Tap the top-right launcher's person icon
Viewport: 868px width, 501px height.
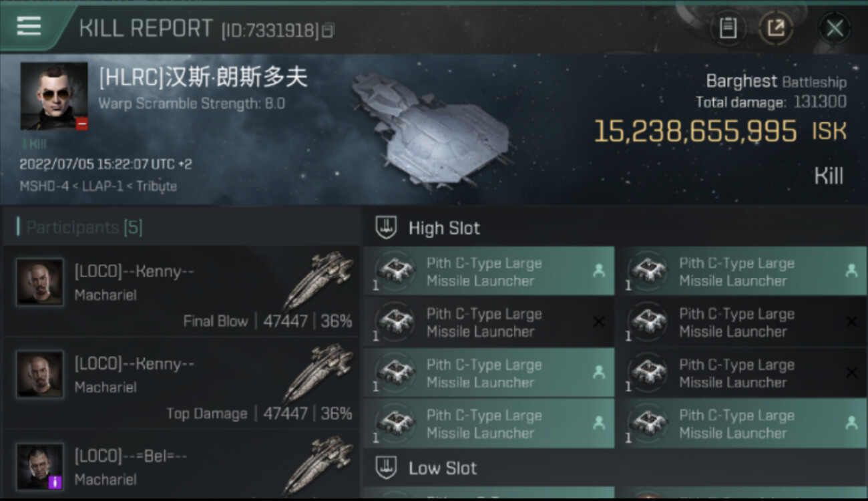[851, 271]
